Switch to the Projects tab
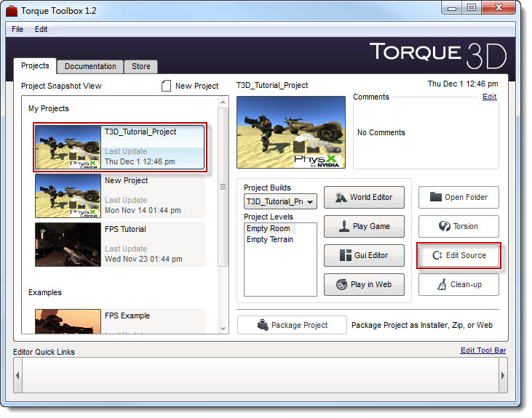The height and width of the screenshot is (418, 532). coord(35,65)
